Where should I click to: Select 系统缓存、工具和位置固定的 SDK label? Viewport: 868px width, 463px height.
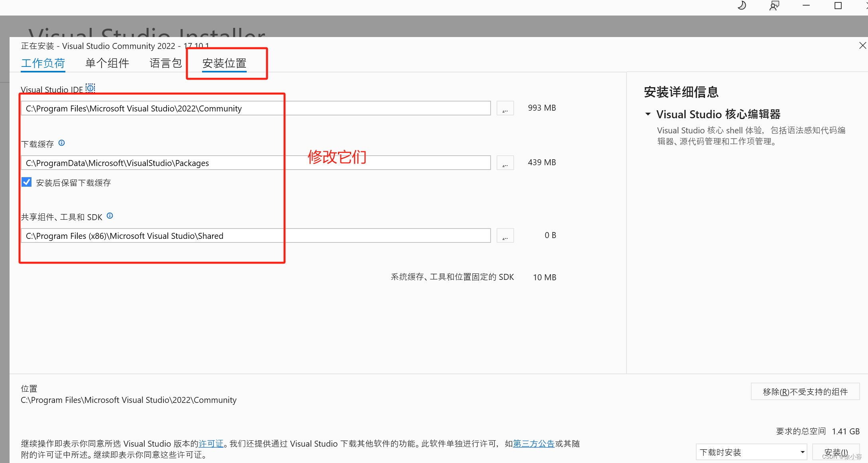[452, 277]
